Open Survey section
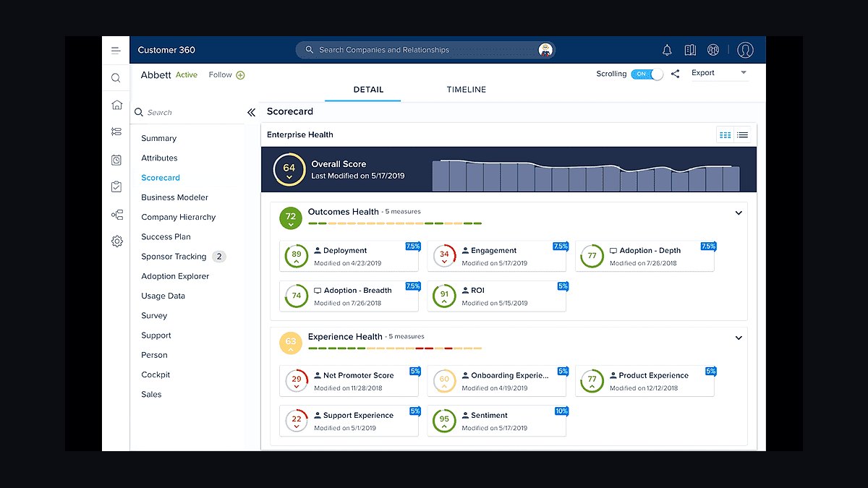The height and width of the screenshot is (488, 868). (x=154, y=315)
